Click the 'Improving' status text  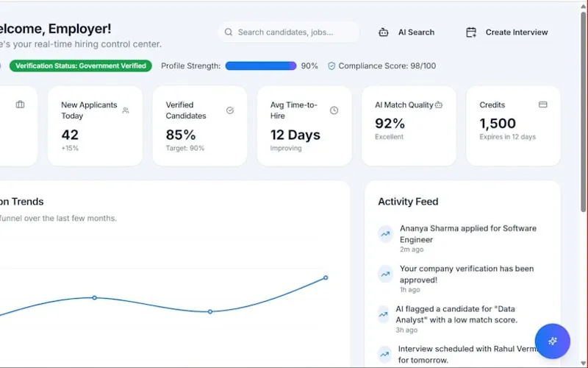pyautogui.click(x=286, y=149)
